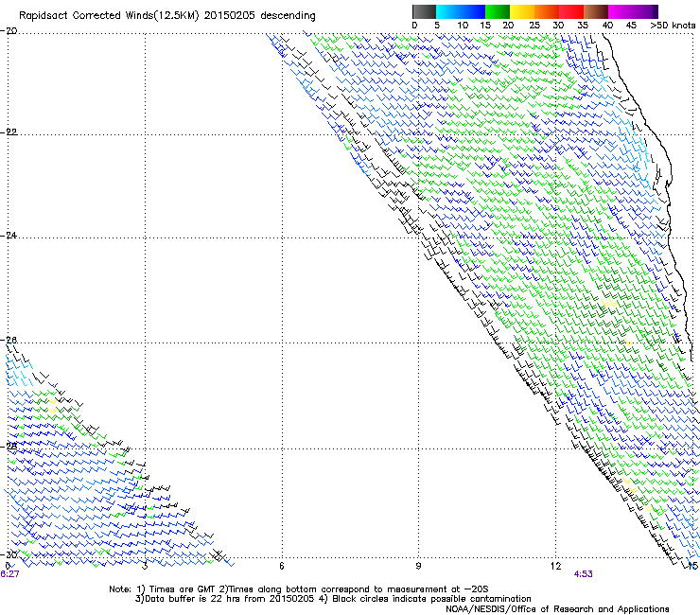Click the latitude label '-26'
The image size is (700, 615).
coord(9,341)
